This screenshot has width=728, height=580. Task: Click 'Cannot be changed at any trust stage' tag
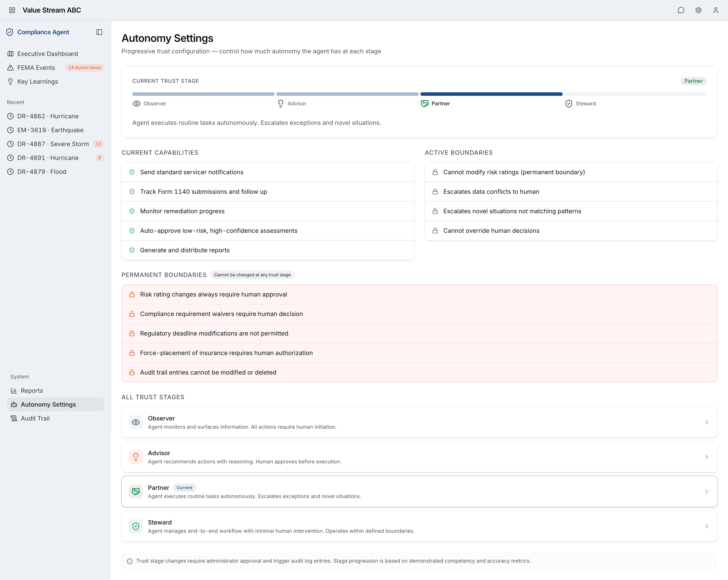(252, 275)
